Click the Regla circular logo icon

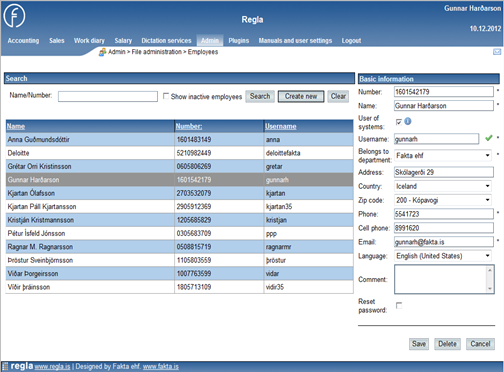click(x=14, y=16)
